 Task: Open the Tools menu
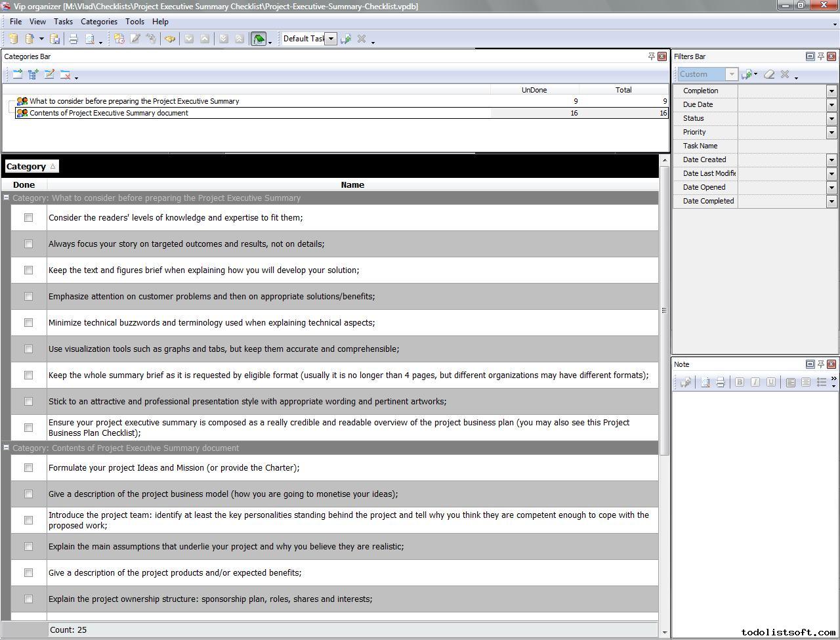tap(135, 22)
